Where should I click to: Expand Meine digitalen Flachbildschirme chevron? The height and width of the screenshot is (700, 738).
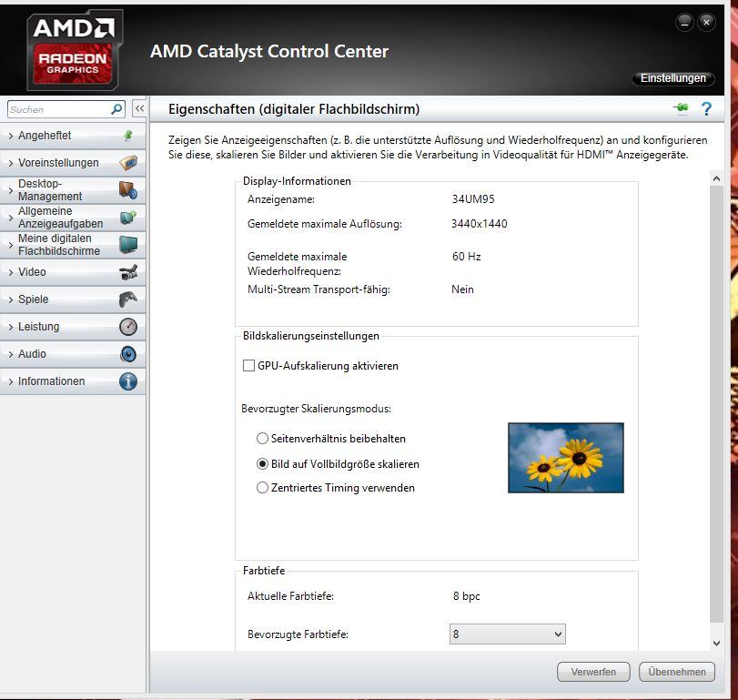point(11,245)
